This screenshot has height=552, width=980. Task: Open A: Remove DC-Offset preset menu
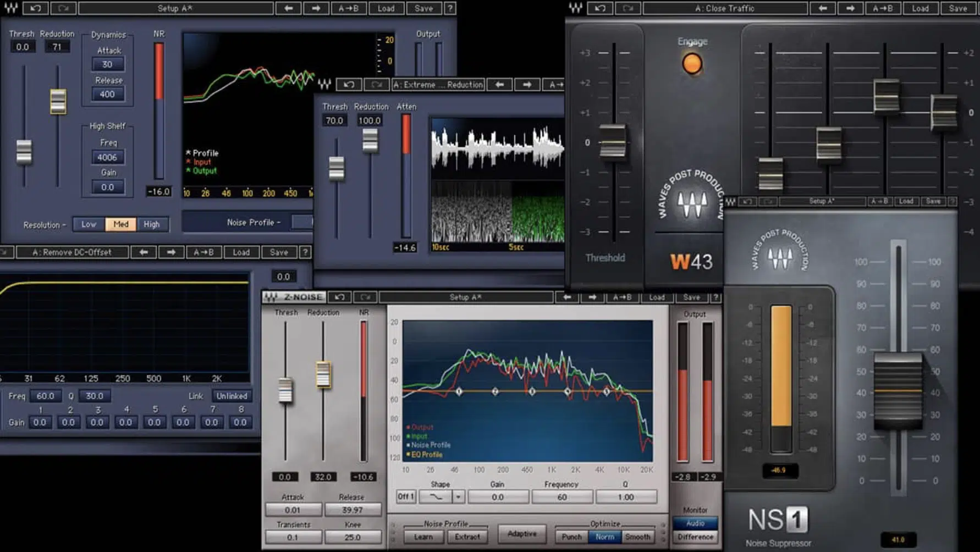point(73,252)
